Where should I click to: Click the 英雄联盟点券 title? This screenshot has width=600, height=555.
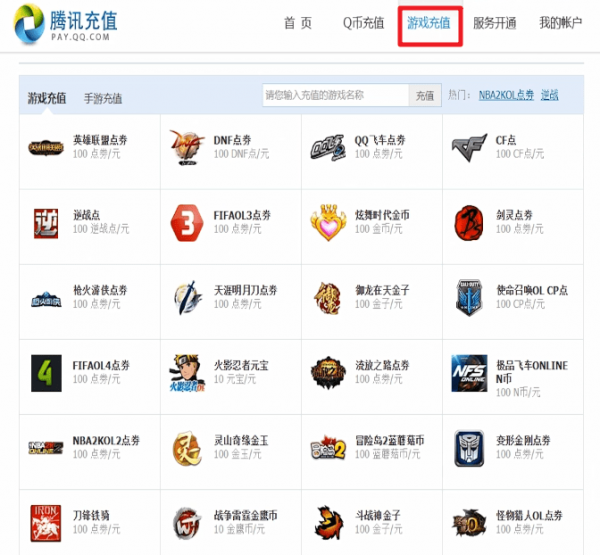[x=100, y=140]
